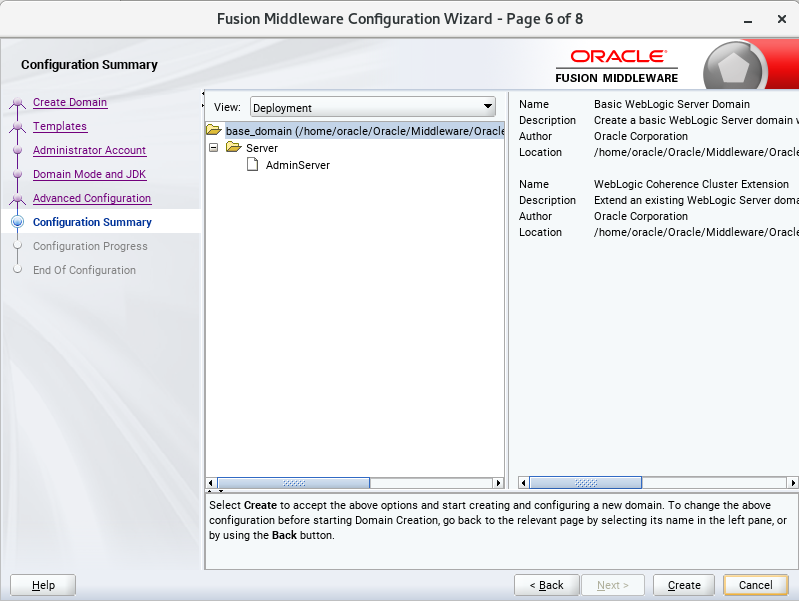Screen dimensions: 799x601
Task: Click the tree pane horizontal scrollbar thumb
Action: [280, 483]
